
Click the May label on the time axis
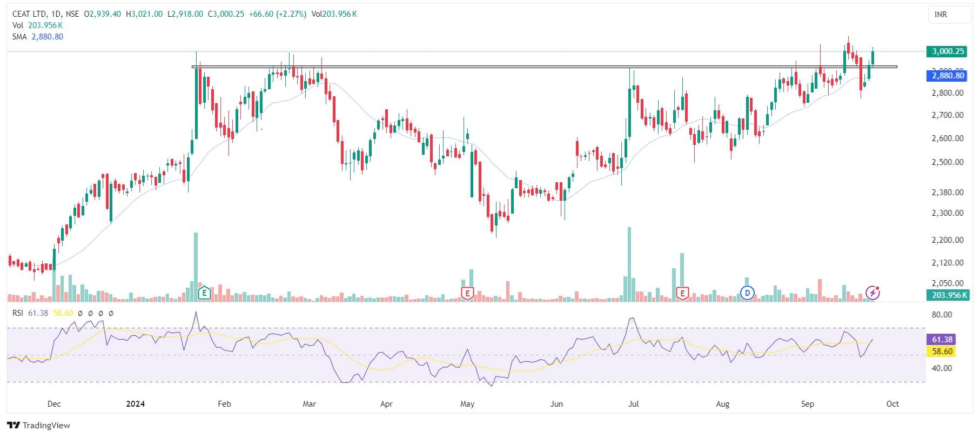point(467,404)
